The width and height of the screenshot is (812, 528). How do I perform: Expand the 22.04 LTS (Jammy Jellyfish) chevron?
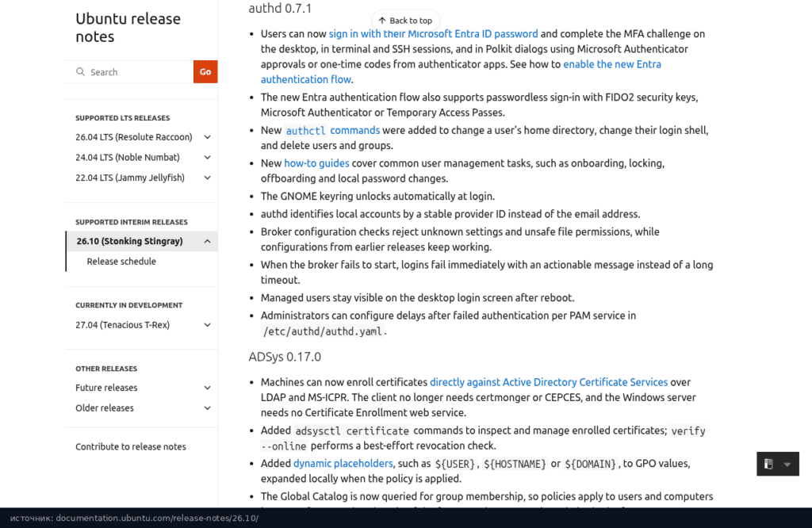pos(207,178)
